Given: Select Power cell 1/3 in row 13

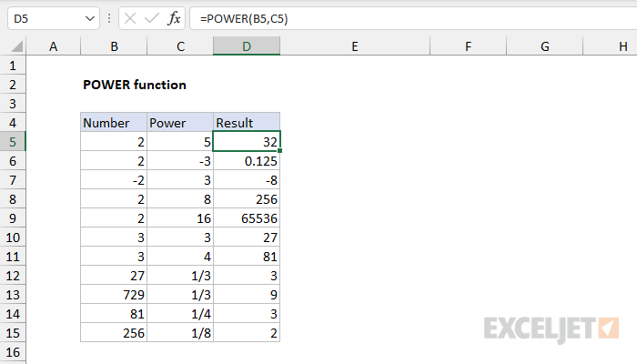Looking at the screenshot, I should pos(180,295).
